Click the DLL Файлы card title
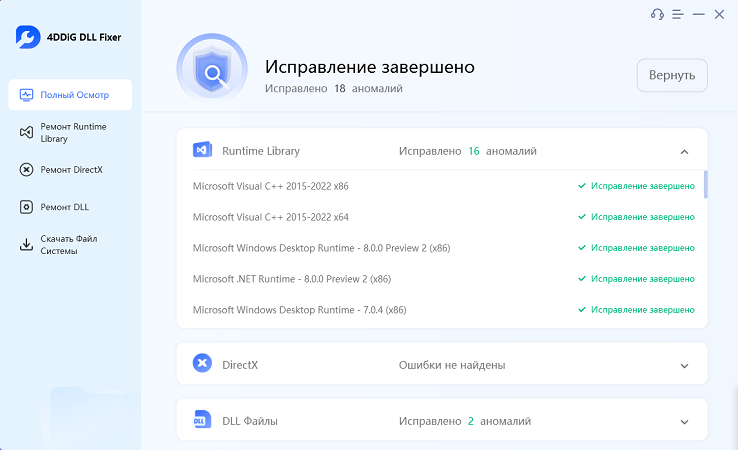Viewport: 738px width, 450px height. 250,421
